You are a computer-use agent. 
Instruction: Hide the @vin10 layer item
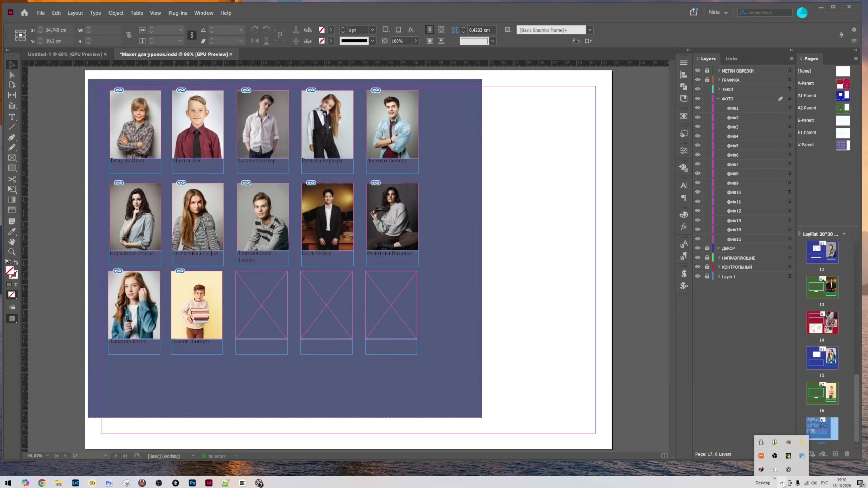coord(697,192)
